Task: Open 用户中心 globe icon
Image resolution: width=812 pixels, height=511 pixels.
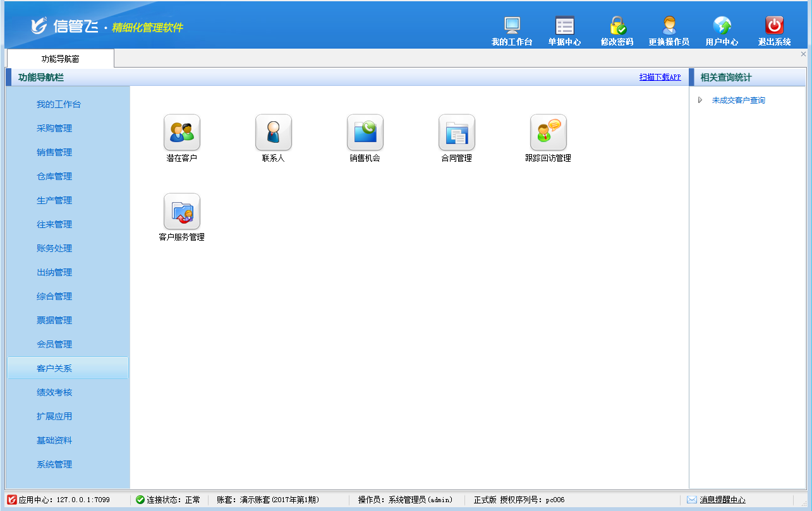Action: click(722, 26)
